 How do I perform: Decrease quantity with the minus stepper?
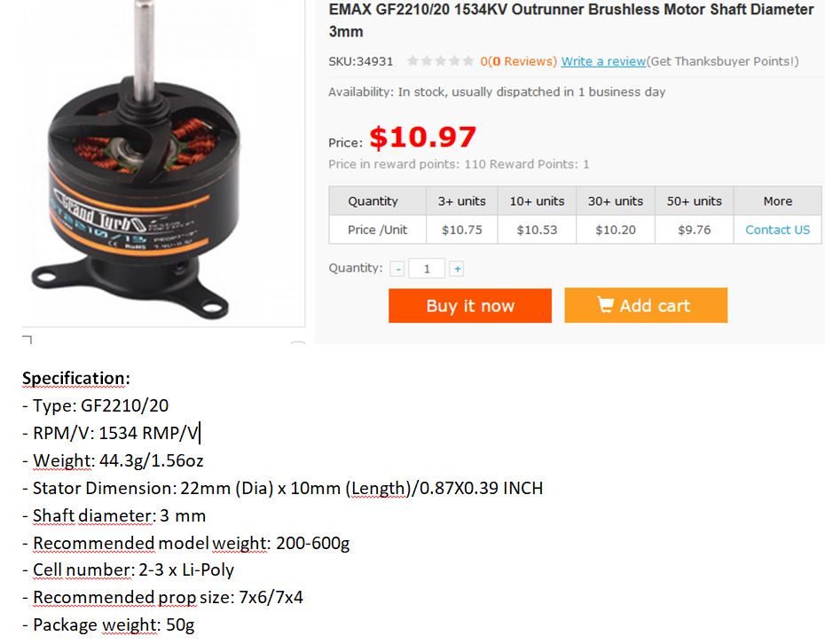397,269
